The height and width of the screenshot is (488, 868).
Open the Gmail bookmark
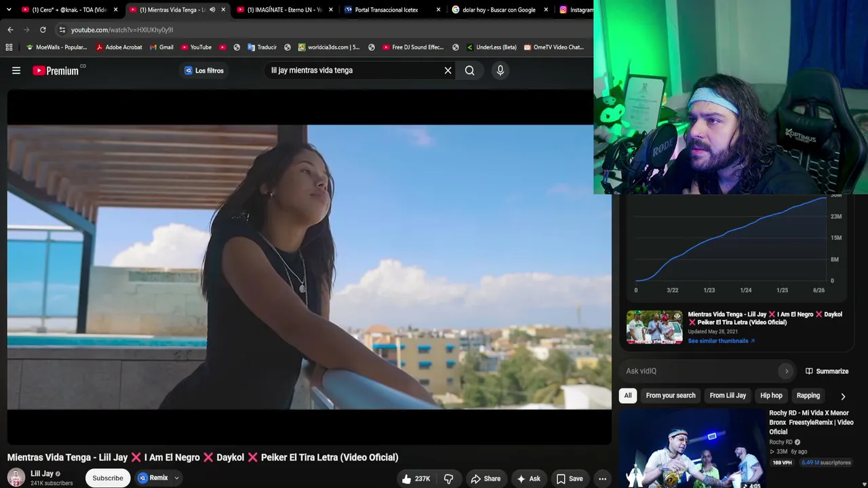[161, 47]
